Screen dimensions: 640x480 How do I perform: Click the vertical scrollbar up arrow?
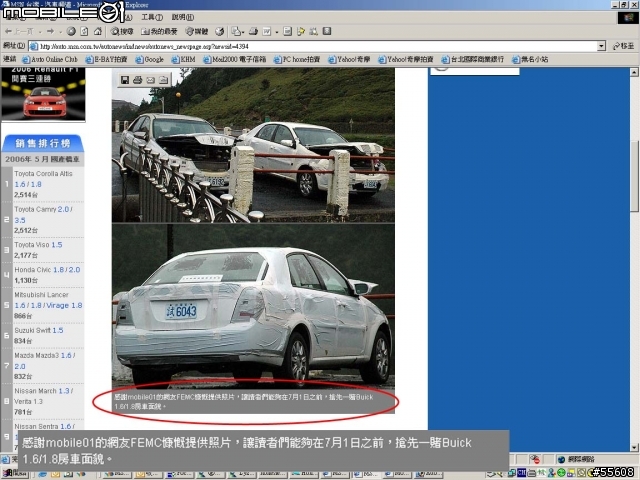pyautogui.click(x=634, y=73)
